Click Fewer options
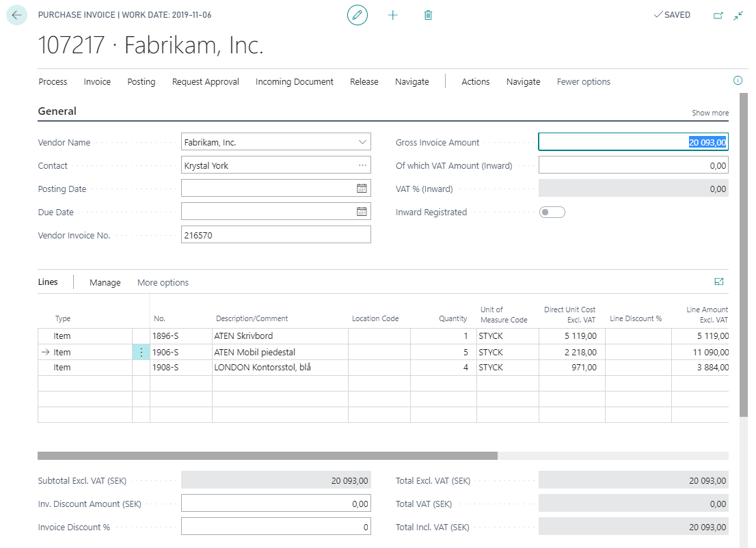Screen dimensions: 756x548 pos(583,82)
